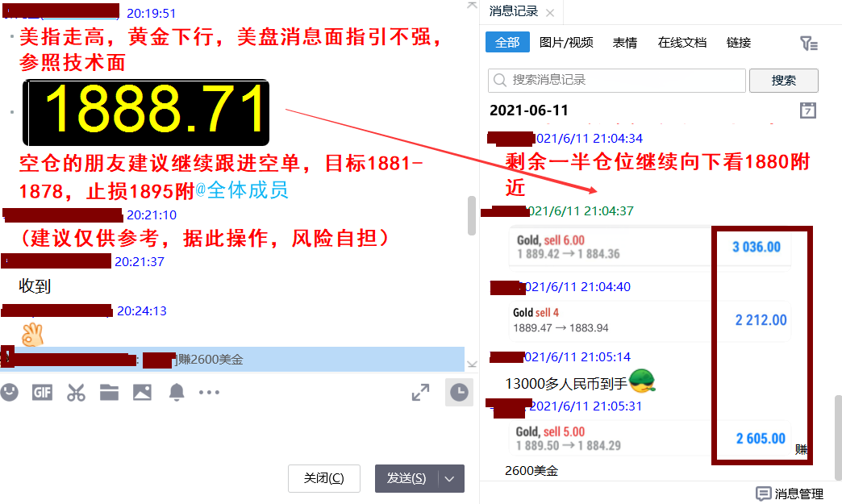Click the magnifier icon in search box

pos(500,80)
